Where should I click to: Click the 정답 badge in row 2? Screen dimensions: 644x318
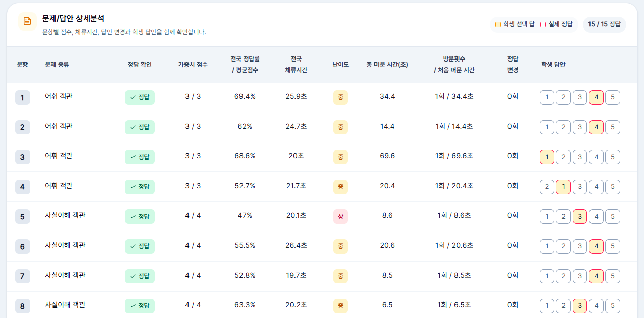click(x=140, y=127)
